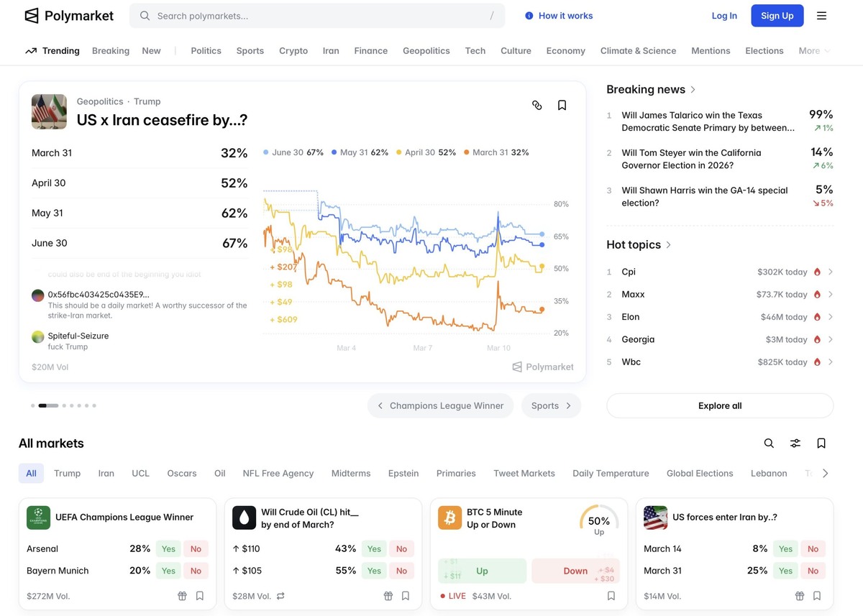The width and height of the screenshot is (863, 616).
Task: Search within All markets using magnifier icon
Action: pyautogui.click(x=769, y=443)
